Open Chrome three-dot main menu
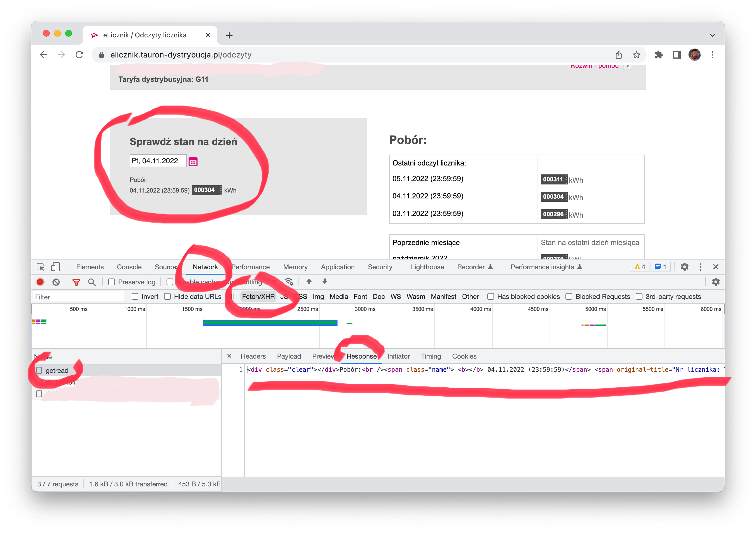 [712, 55]
